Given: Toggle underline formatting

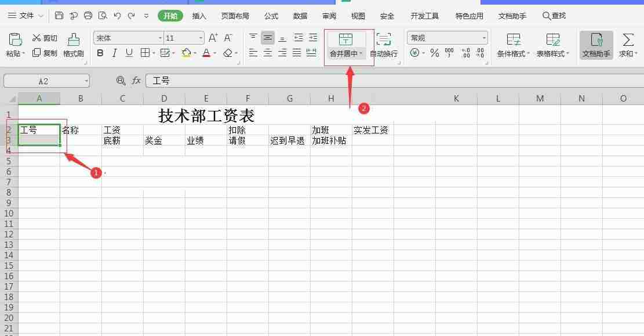Looking at the screenshot, I should [129, 53].
